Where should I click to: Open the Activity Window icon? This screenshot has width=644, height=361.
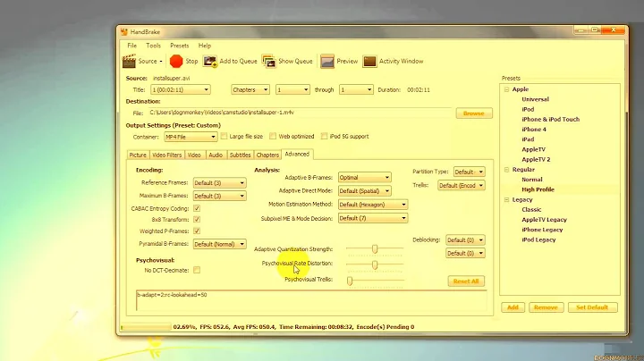[x=369, y=61]
